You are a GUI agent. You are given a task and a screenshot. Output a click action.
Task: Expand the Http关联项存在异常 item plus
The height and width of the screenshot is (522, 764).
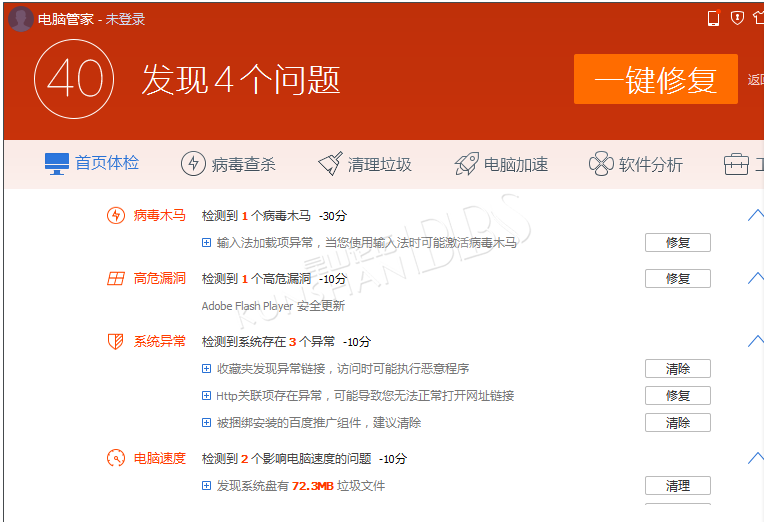207,395
